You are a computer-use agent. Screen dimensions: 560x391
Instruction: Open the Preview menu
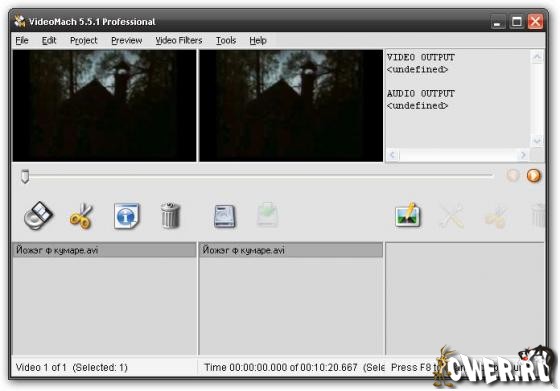(x=126, y=40)
